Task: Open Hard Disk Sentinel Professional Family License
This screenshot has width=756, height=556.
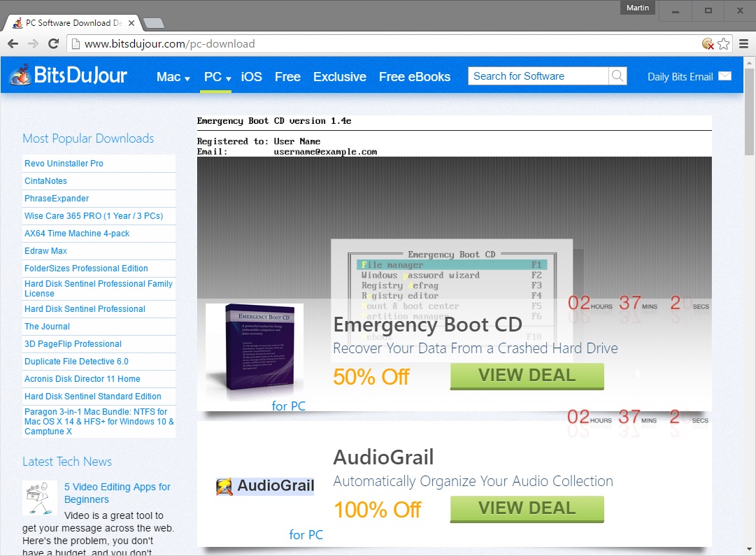Action: coord(99,288)
